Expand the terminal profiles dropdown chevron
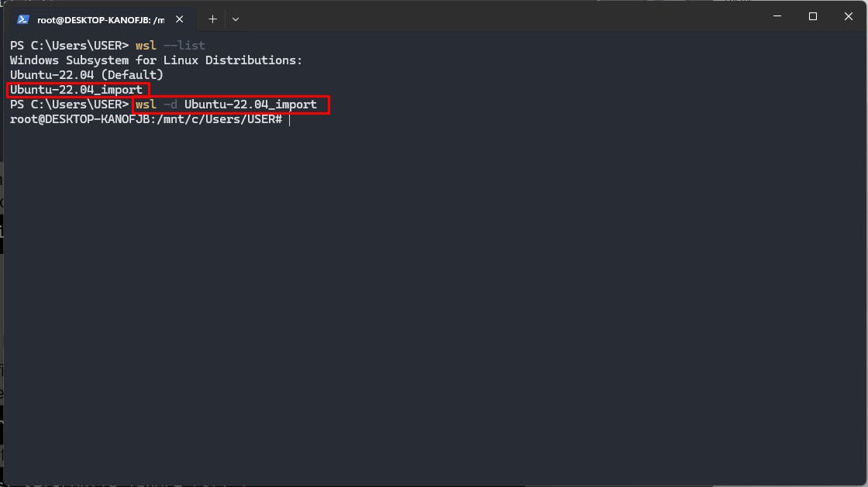This screenshot has width=868, height=487. [x=236, y=19]
